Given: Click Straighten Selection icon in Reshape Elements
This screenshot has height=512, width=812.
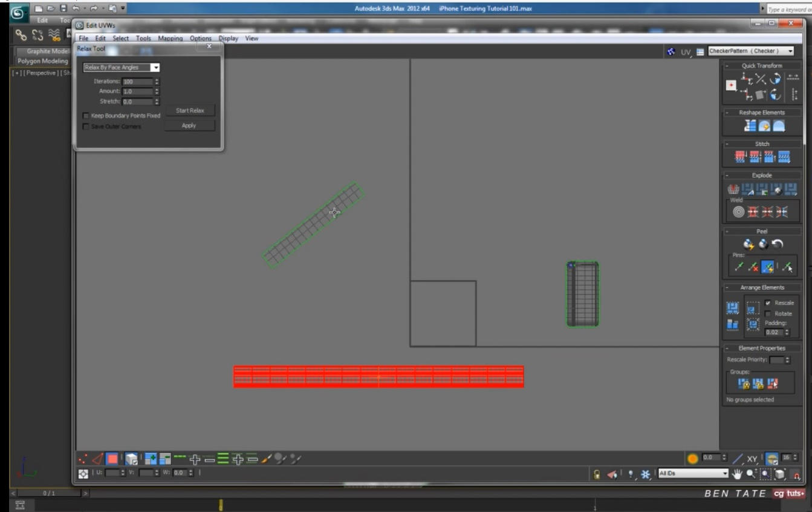Looking at the screenshot, I should (x=750, y=126).
